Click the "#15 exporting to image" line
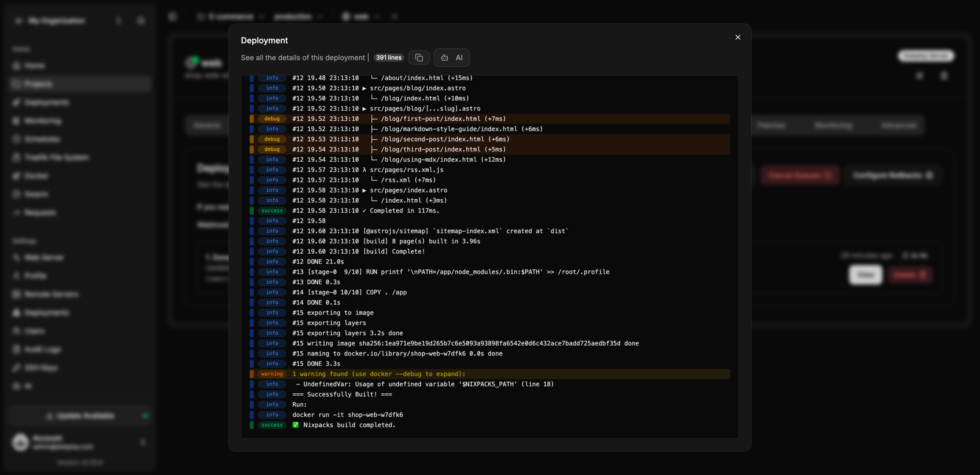Screen dimensions: 980x475 pos(490,313)
